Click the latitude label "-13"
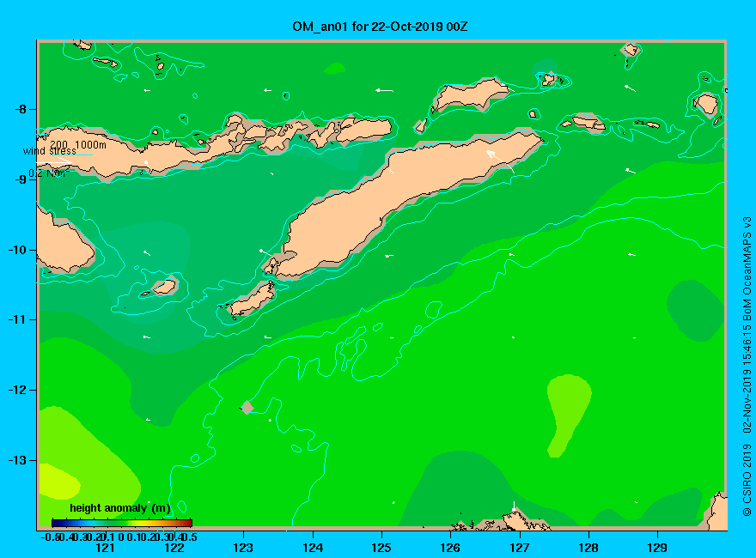The image size is (756, 558). tap(18, 460)
